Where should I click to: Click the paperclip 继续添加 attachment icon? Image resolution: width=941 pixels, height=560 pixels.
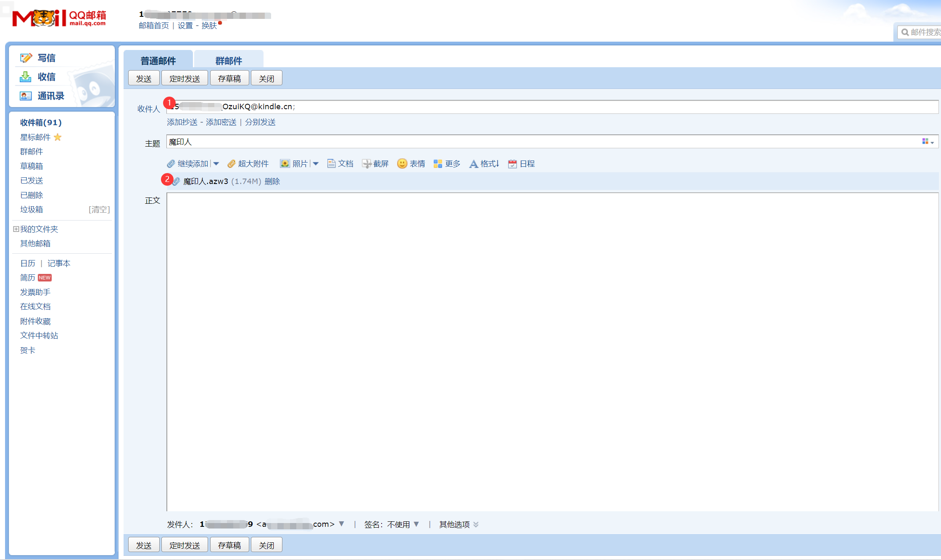[x=171, y=164]
